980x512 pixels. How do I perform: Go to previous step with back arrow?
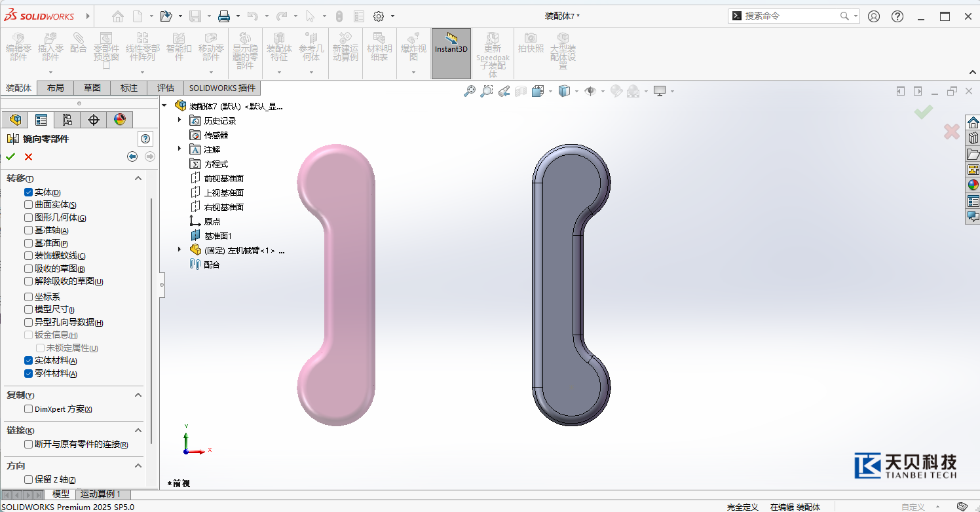click(132, 156)
